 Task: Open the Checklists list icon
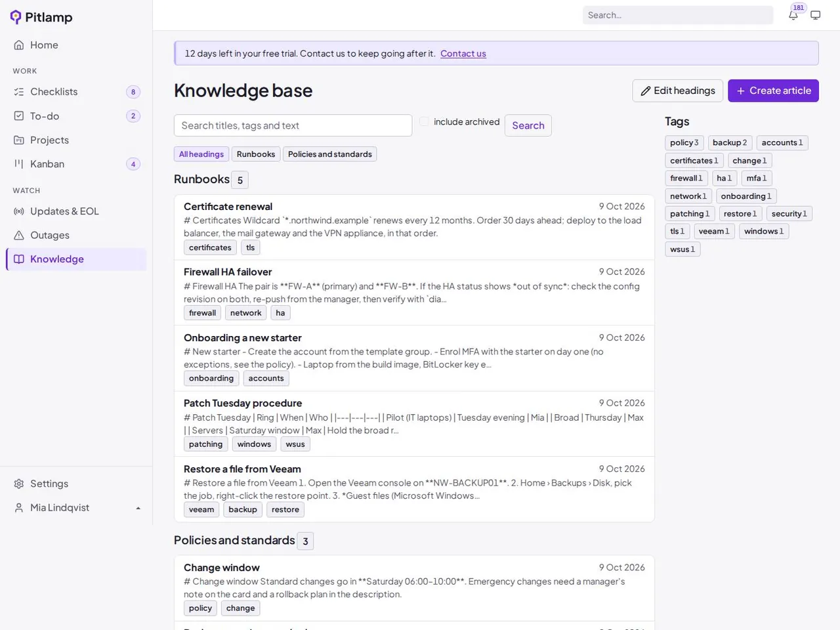(19, 92)
